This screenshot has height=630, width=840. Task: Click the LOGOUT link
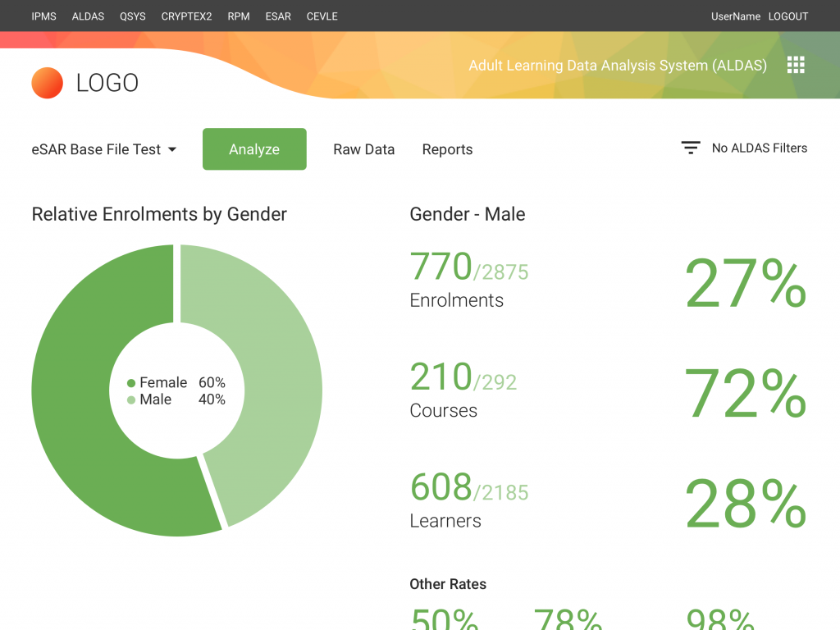point(788,16)
